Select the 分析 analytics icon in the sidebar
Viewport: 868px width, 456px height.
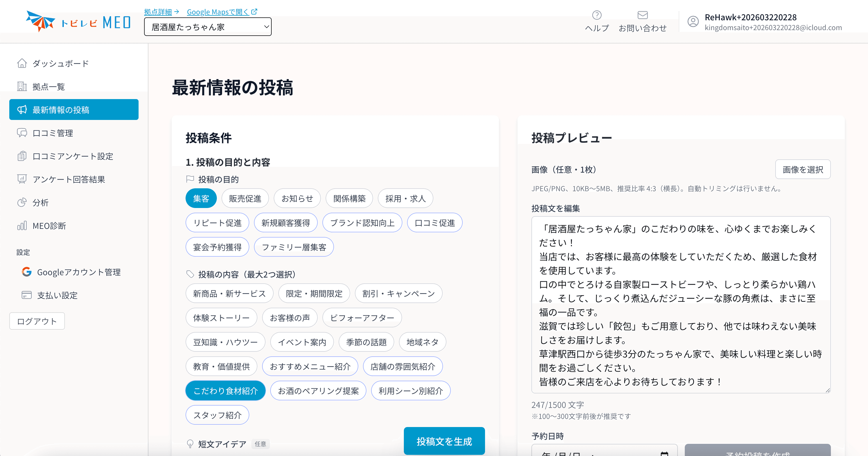21,203
